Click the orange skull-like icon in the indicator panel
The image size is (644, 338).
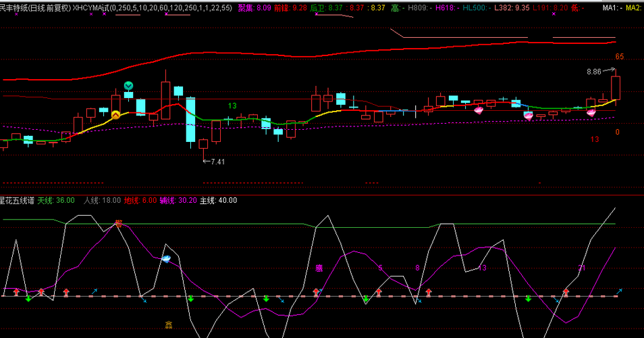169,325
